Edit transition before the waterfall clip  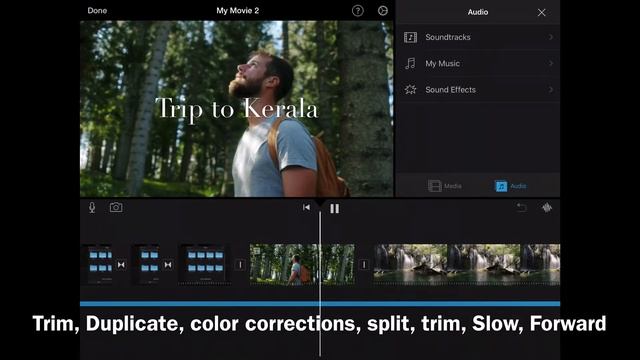coord(364,265)
